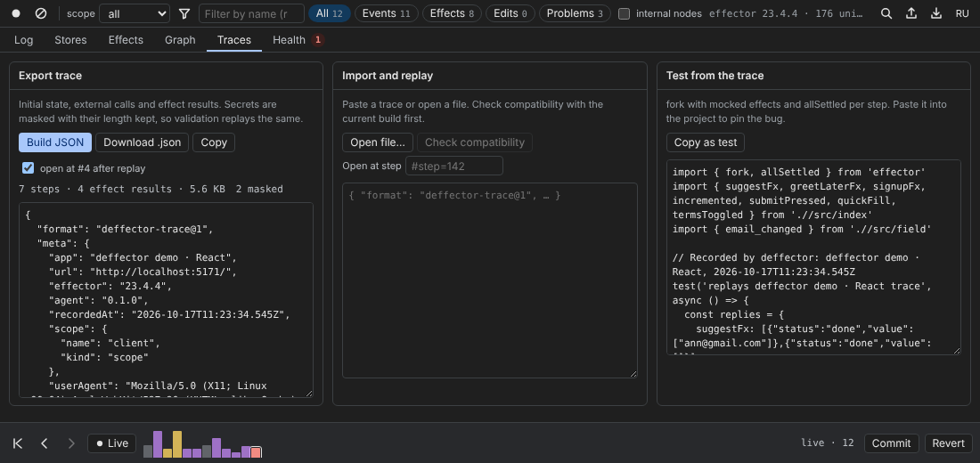Switch to the Health tab
Viewport: 980px width, 463px height.
pyautogui.click(x=297, y=40)
